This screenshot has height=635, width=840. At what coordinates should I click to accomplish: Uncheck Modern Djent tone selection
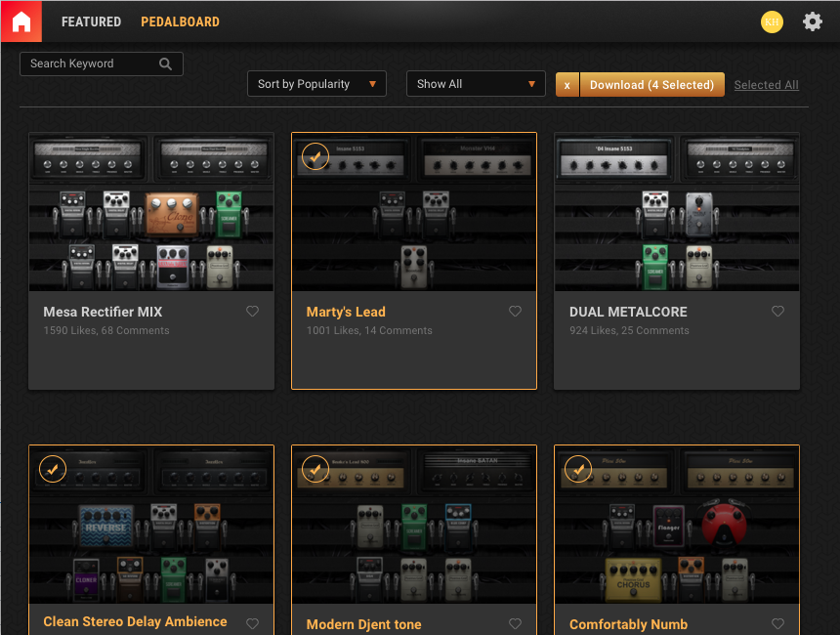315,469
